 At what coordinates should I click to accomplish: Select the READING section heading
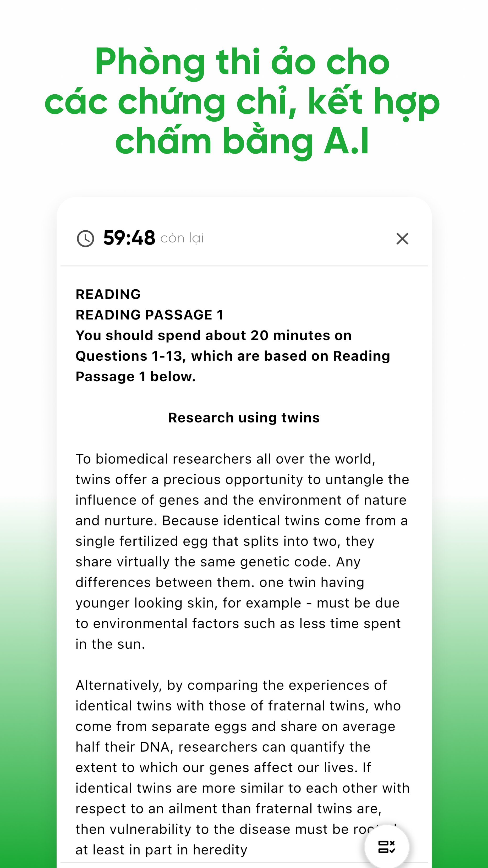(108, 294)
